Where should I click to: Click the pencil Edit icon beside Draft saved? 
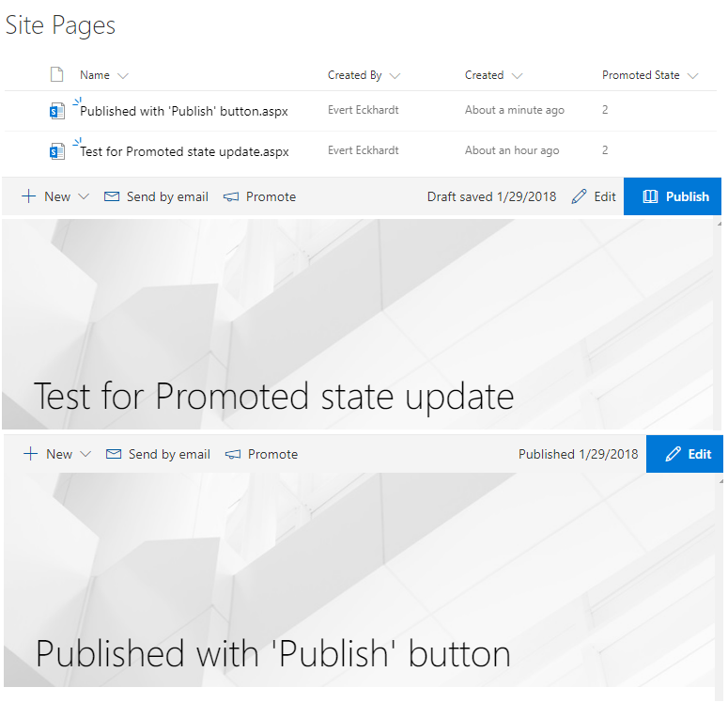pos(579,196)
